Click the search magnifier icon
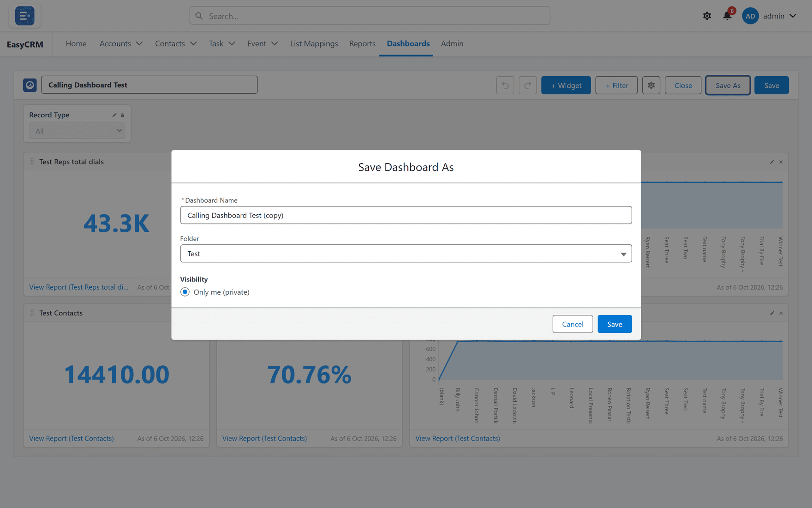Viewport: 812px width, 508px height. pos(199,16)
